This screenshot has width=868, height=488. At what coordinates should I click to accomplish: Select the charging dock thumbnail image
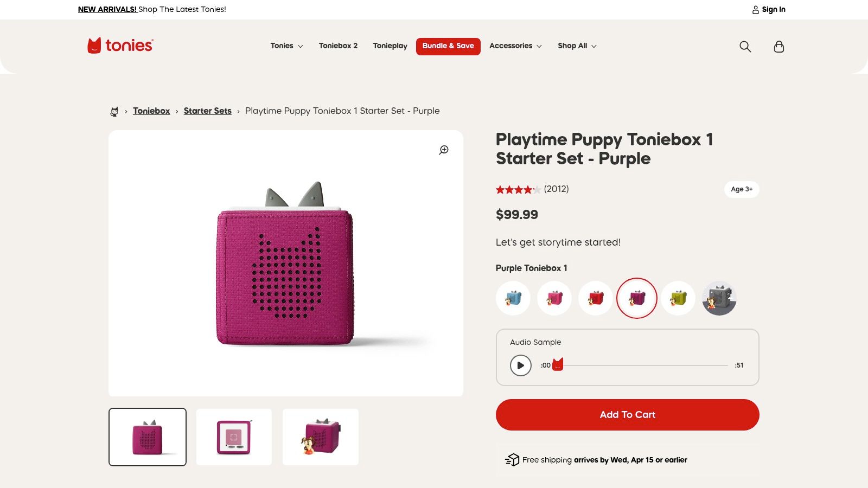pyautogui.click(x=234, y=437)
